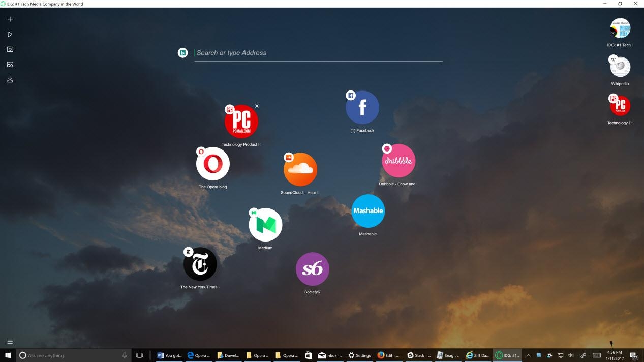Switch to the Wikipedia tab thumbnail

click(x=620, y=66)
